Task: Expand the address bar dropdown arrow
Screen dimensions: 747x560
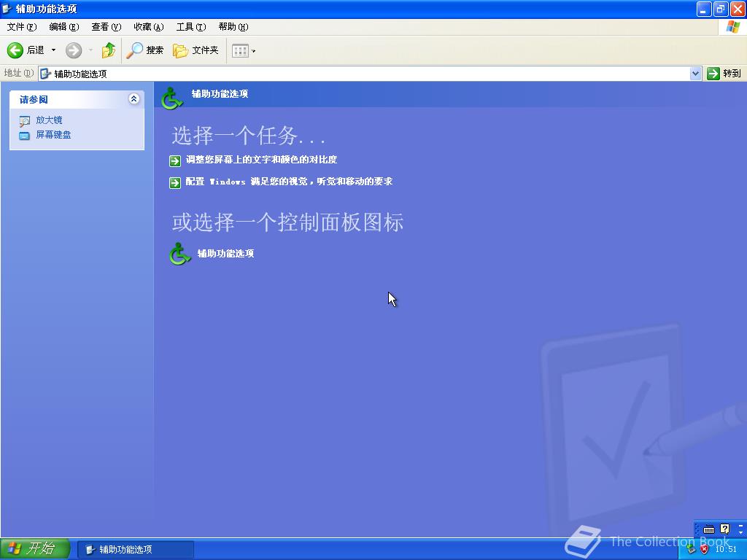Action: pyautogui.click(x=695, y=74)
